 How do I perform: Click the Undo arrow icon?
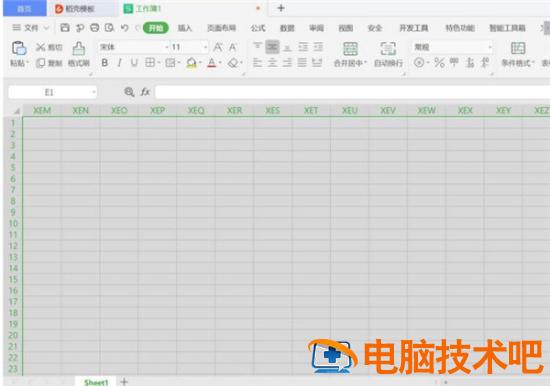point(124,28)
